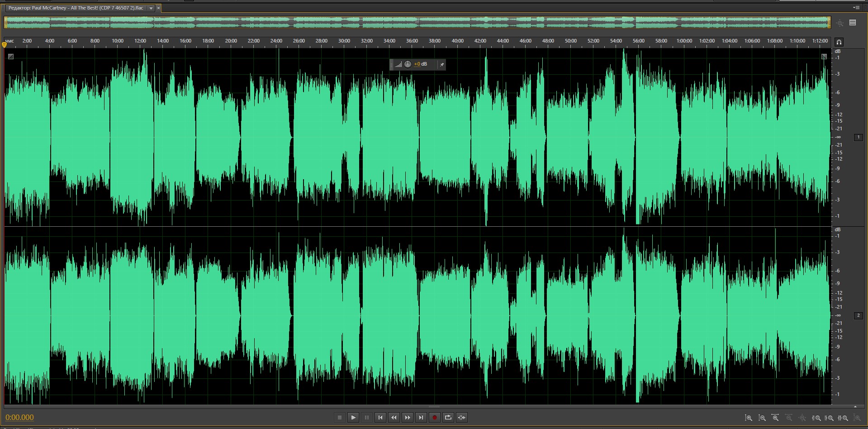The height and width of the screenshot is (429, 868).
Task: Toggle loop playback mode
Action: coord(448,417)
